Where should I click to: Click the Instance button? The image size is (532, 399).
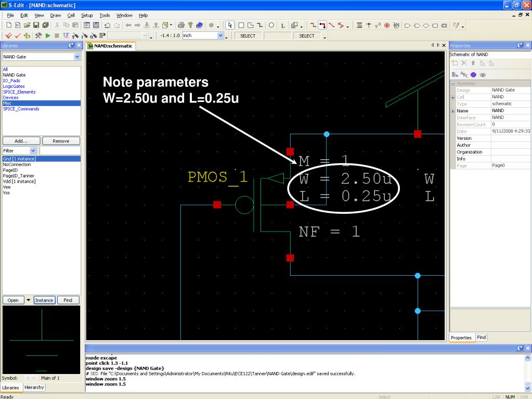point(44,300)
